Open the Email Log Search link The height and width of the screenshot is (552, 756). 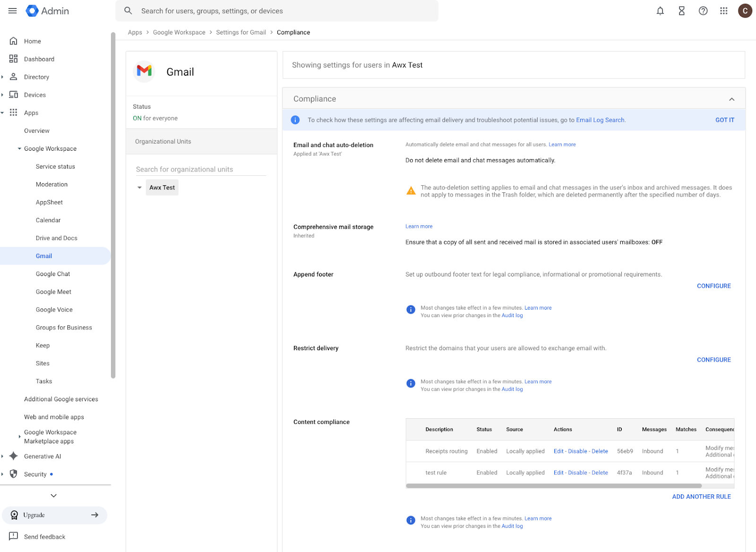pyautogui.click(x=600, y=120)
